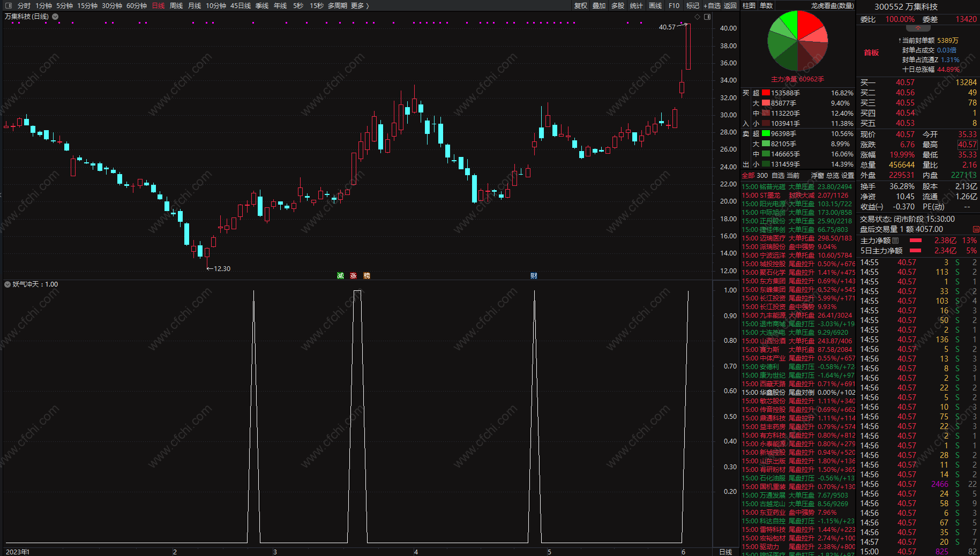Open the after-hours trading bar chart icon
Viewport: 980px width, 556px height.
(976, 229)
